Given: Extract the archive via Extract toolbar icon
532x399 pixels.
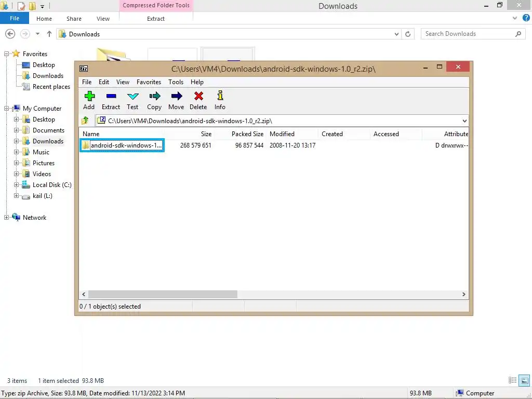Looking at the screenshot, I should coord(111,100).
